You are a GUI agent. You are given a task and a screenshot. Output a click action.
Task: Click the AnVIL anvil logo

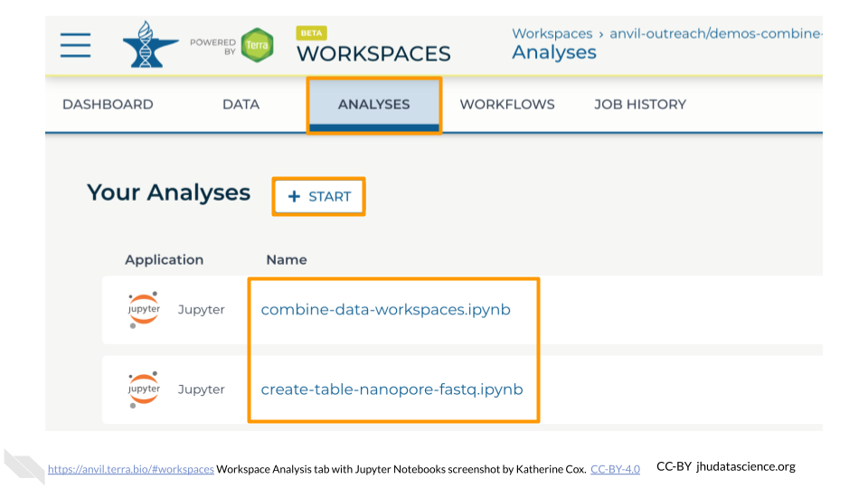tap(150, 44)
